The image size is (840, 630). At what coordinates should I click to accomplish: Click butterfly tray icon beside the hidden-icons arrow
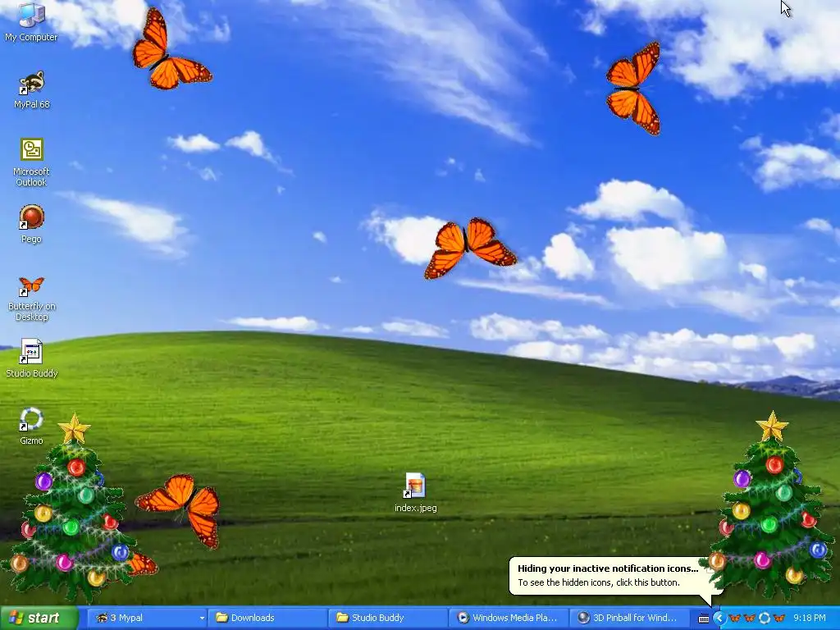tap(734, 619)
